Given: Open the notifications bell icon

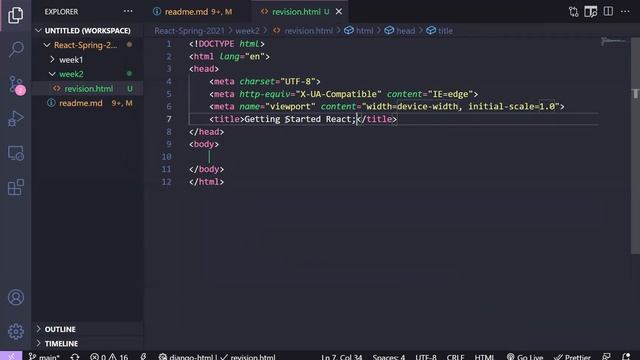Looking at the screenshot, I should (x=626, y=357).
